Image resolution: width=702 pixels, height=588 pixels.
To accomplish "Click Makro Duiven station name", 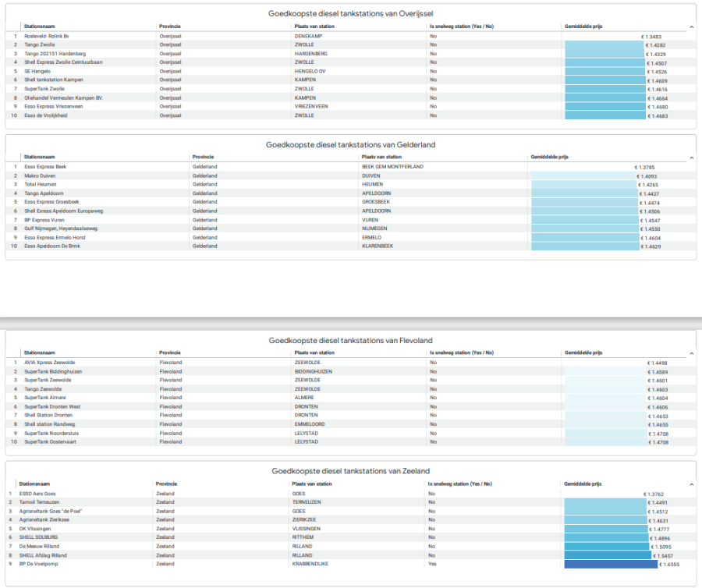I will pos(40,176).
